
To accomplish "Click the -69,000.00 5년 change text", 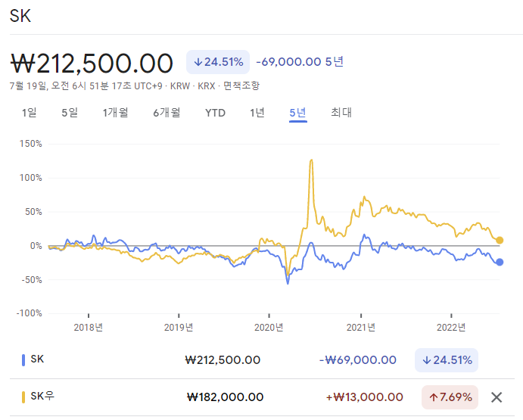I will 300,62.
